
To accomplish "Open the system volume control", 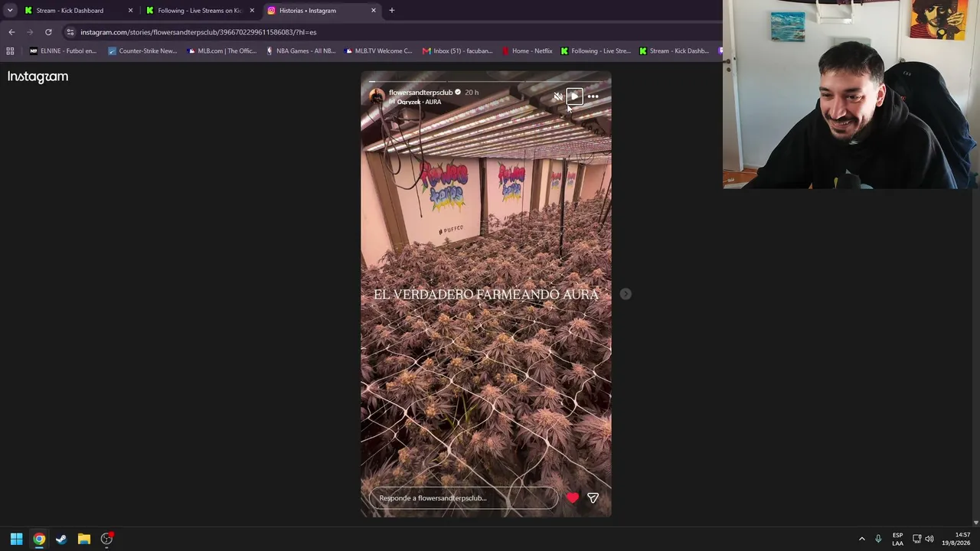I will [x=929, y=539].
